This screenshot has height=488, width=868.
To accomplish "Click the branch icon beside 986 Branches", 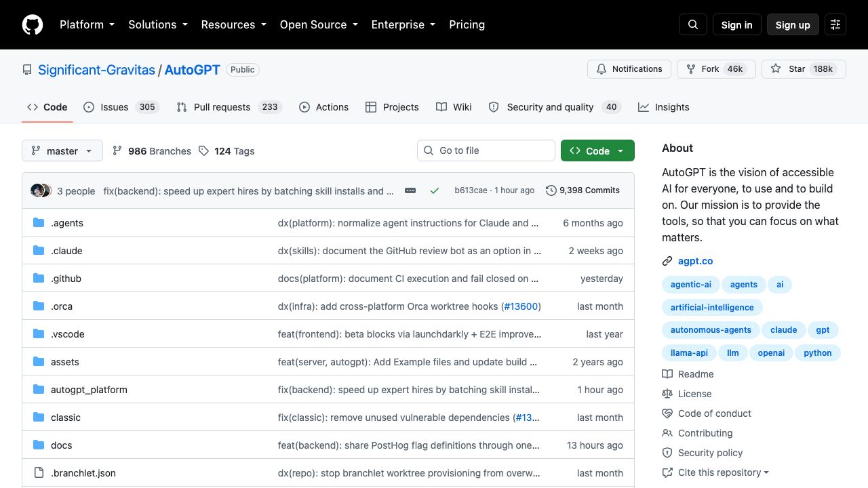I will [x=117, y=151].
